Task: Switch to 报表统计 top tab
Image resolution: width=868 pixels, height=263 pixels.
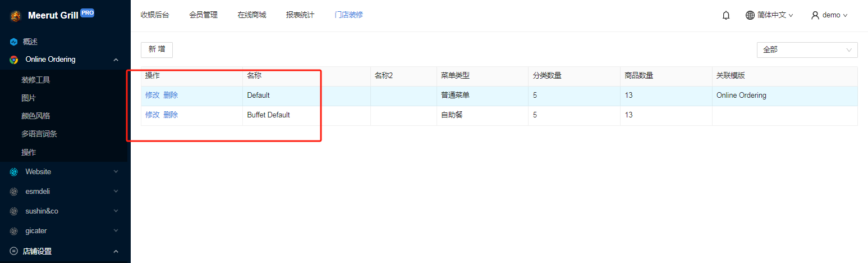Action: 300,15
